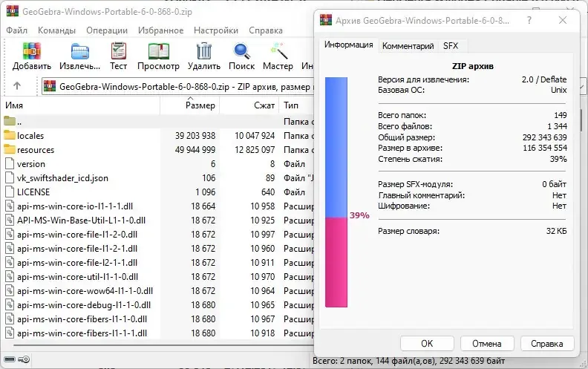The image size is (588, 369).
Task: Click the WinRAR icon in the dialog title
Action: pyautogui.click(x=326, y=20)
